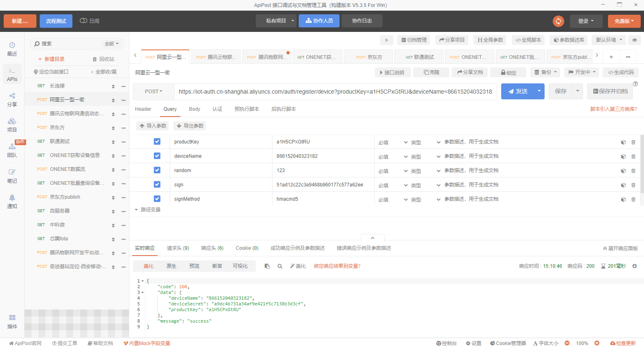Screen dimensions: 644x352
Task: Select the 京东方publish API in the list
Action: coord(65,197)
